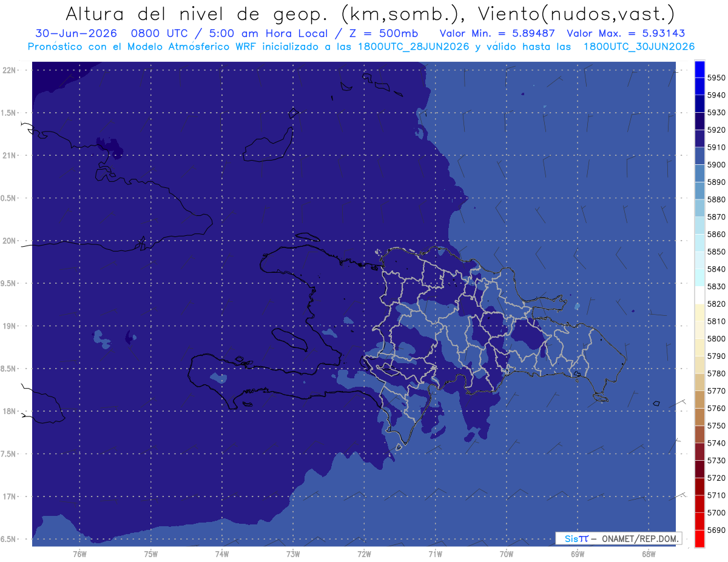
Task: Click the longitude axis label '72W'
Action: pyautogui.click(x=364, y=553)
